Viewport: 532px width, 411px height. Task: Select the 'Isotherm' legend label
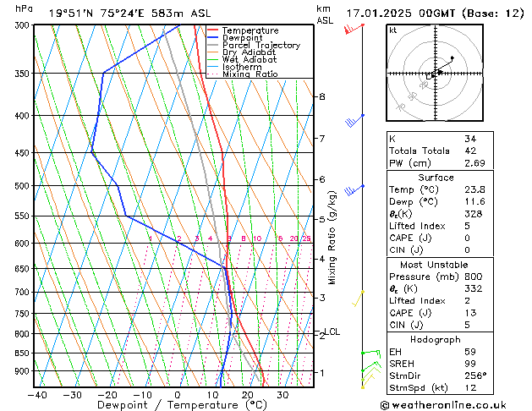click(x=242, y=67)
